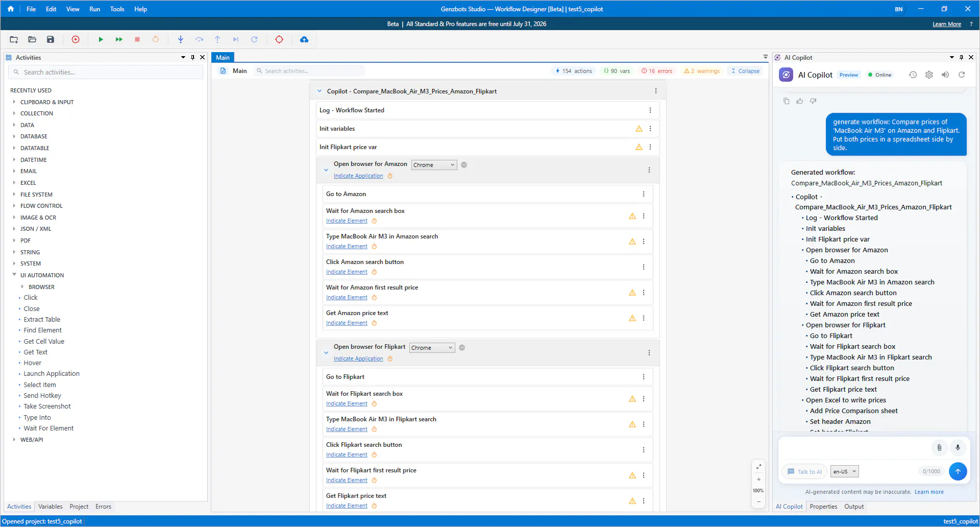
Task: Activate microphone voice input
Action: 958,448
